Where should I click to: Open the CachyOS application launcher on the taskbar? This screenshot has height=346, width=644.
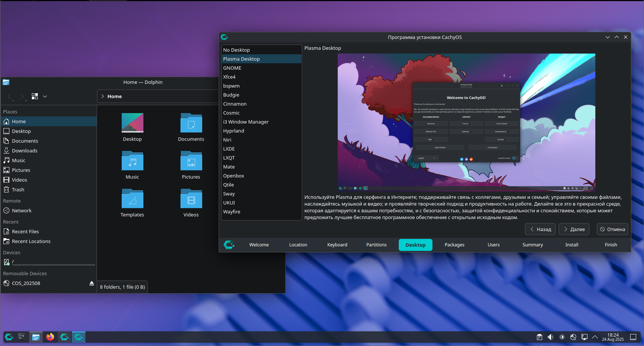9,337
